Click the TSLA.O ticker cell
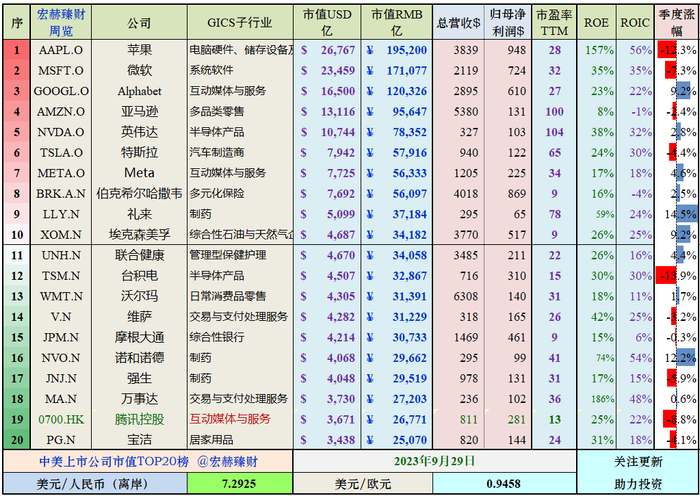The image size is (700, 496). click(x=61, y=153)
